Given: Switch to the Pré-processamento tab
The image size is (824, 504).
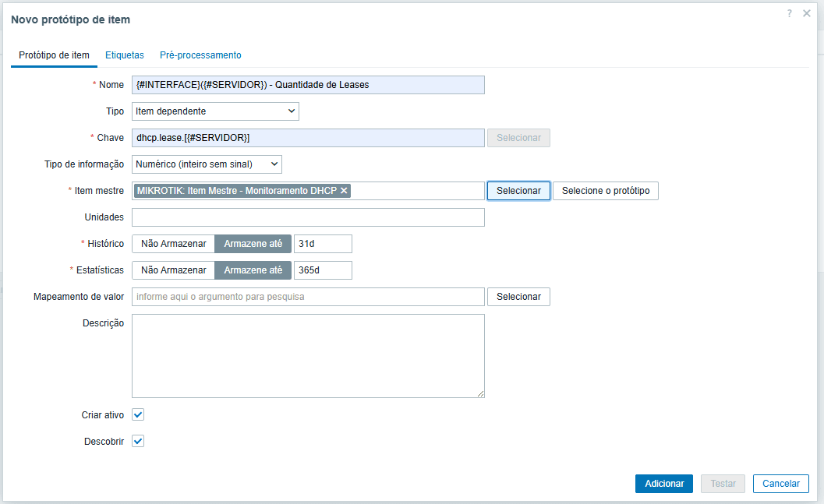Looking at the screenshot, I should tap(201, 55).
